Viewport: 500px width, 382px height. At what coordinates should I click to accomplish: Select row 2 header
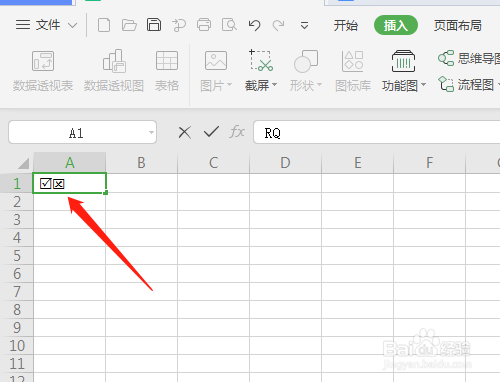17,202
